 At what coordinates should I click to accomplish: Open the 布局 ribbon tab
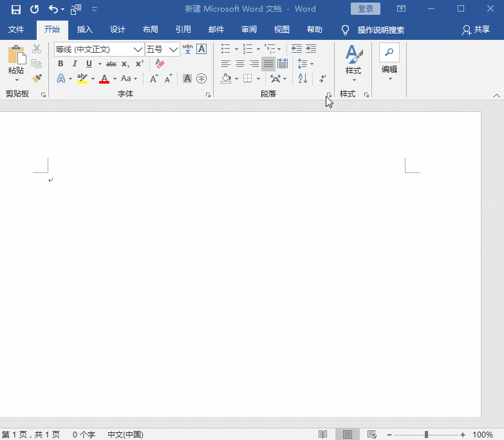[150, 30]
